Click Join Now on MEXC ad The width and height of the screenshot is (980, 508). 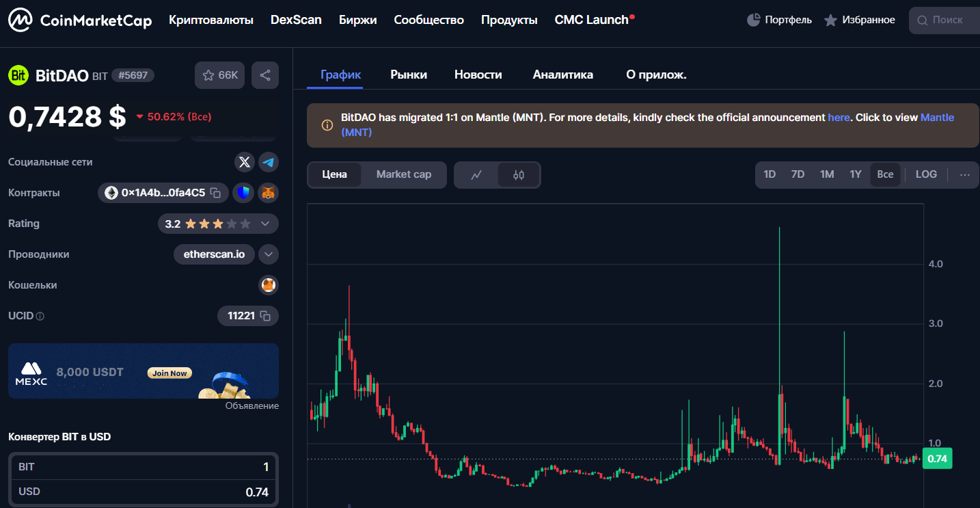(x=169, y=373)
